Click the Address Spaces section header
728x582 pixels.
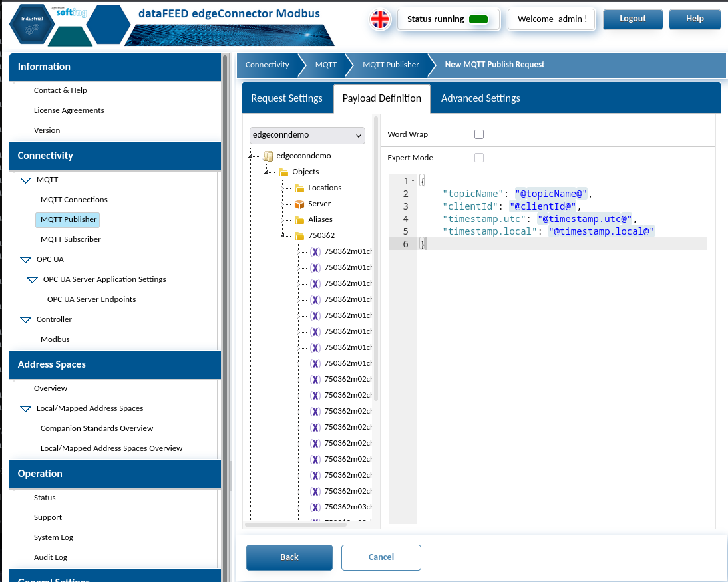click(115, 364)
